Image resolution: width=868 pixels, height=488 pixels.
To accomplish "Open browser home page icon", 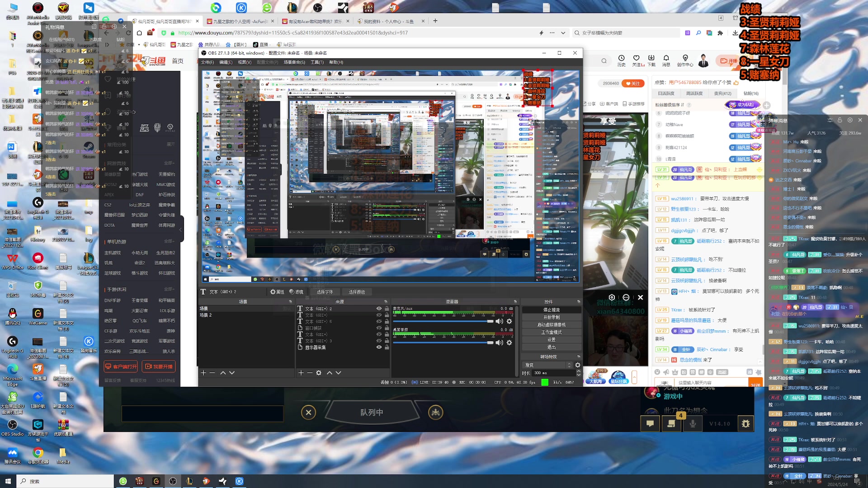I will (x=139, y=33).
